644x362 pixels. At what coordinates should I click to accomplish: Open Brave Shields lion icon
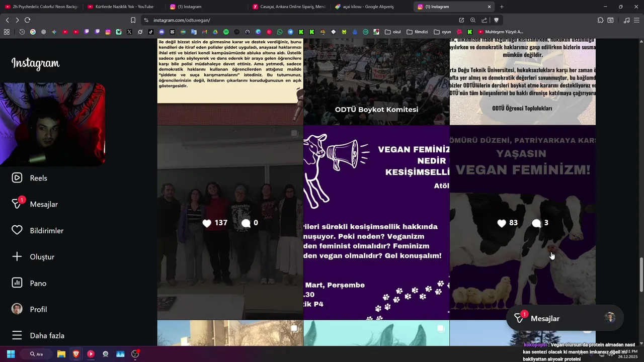[496, 20]
